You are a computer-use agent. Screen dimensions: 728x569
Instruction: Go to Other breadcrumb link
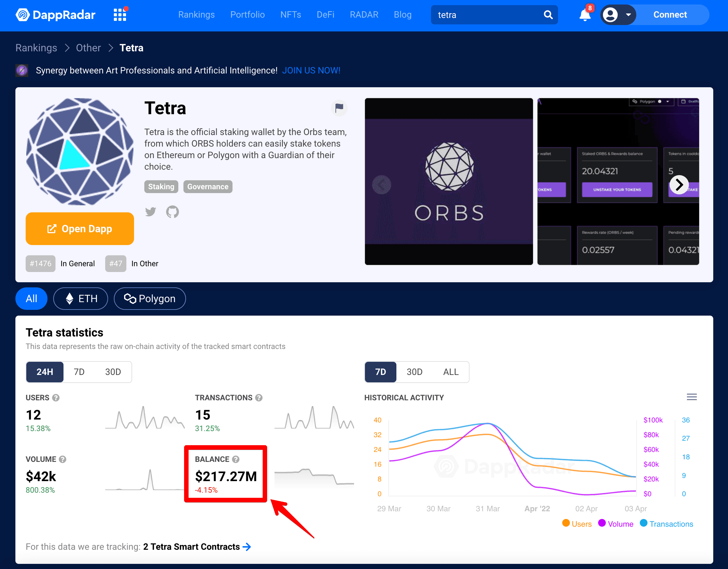[x=88, y=48]
